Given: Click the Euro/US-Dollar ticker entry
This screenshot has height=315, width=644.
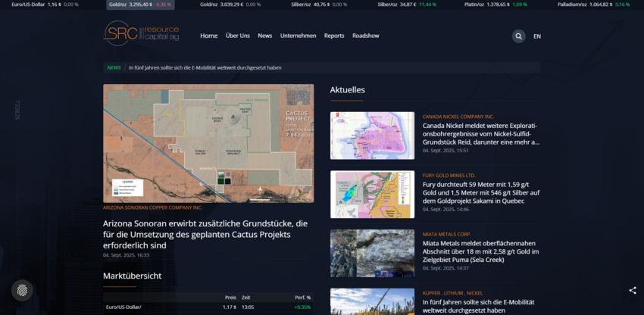Looking at the screenshot, I should tap(45, 5).
